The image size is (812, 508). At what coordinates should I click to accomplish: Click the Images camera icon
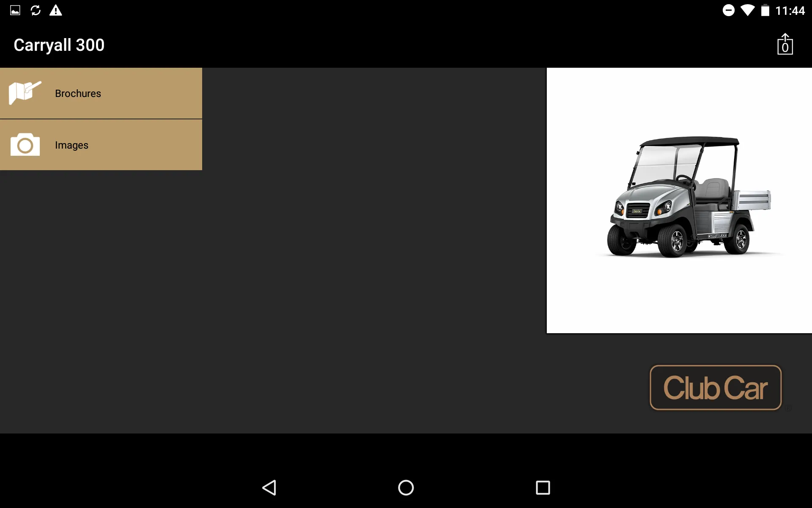tap(25, 144)
